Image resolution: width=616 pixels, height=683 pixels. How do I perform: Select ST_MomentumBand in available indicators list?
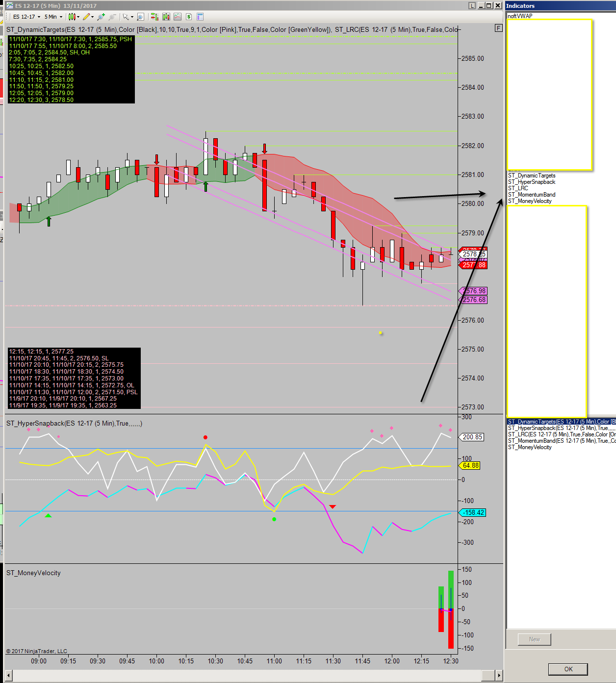click(532, 195)
